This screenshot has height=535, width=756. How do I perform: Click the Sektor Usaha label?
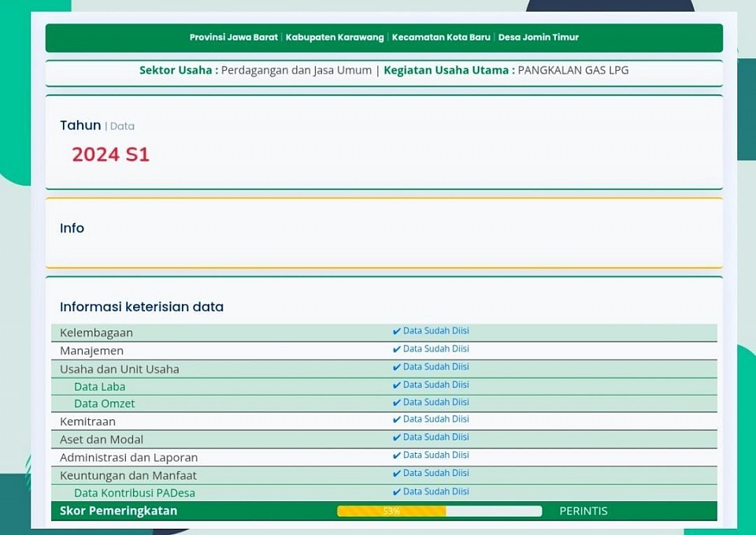[179, 70]
